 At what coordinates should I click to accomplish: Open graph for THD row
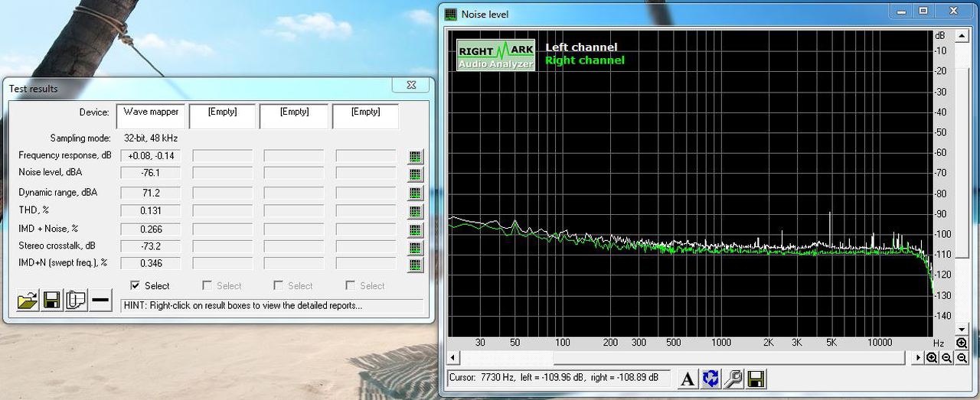(415, 212)
